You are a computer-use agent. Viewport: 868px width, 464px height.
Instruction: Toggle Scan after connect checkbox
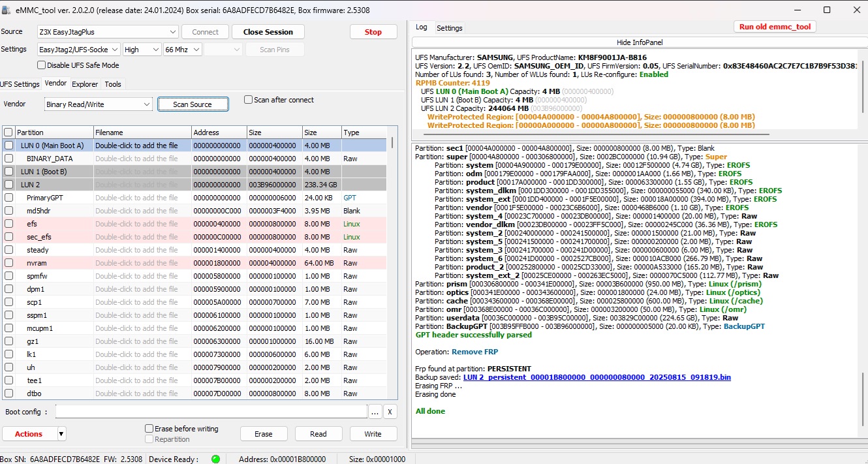pos(249,100)
